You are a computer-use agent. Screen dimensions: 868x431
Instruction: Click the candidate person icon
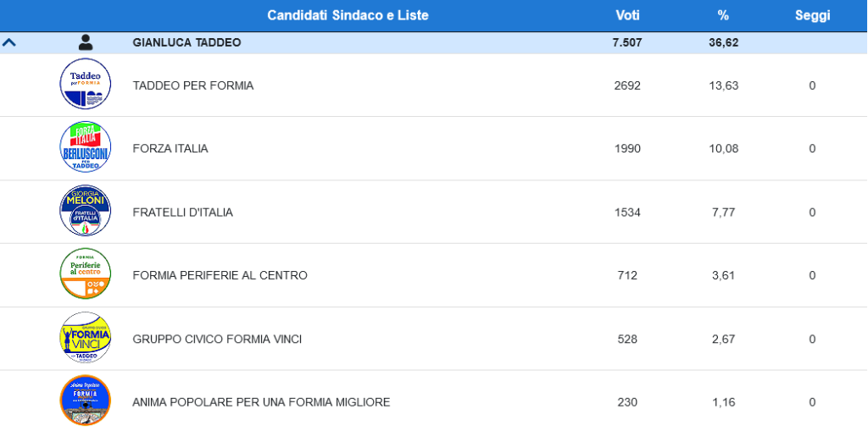[86, 42]
